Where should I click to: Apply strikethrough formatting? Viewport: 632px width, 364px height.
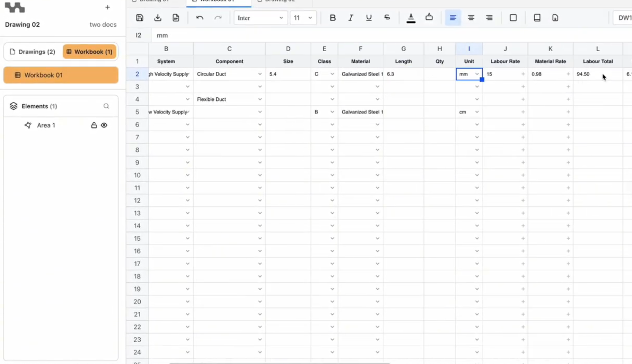click(387, 18)
